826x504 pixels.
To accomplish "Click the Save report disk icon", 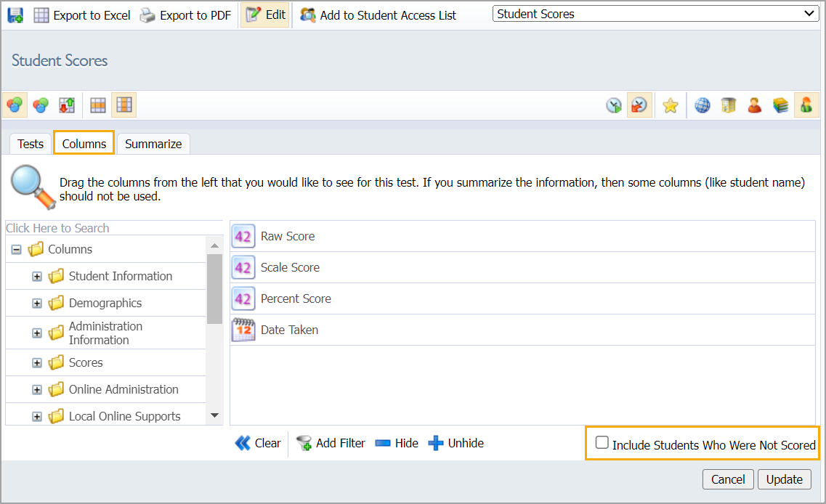I will click(15, 15).
